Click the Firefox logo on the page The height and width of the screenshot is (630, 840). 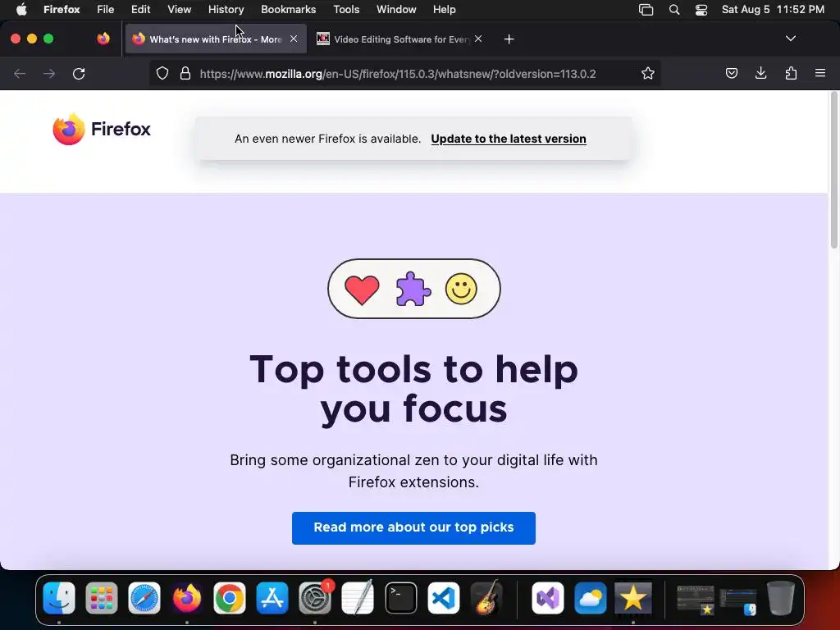point(102,129)
